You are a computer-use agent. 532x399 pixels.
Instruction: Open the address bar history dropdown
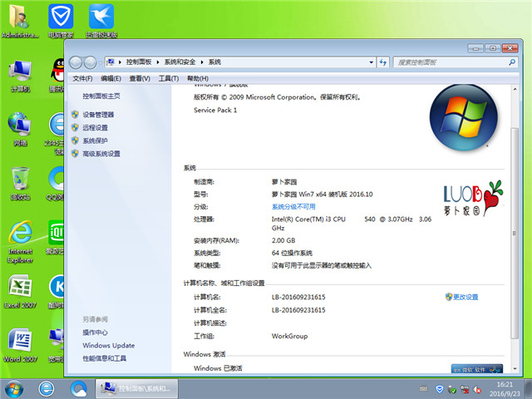[372, 62]
